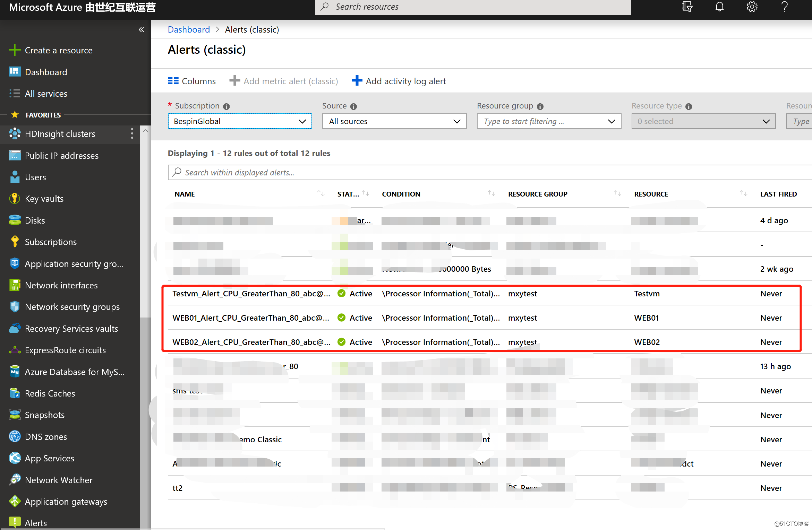Screen dimensions: 812x530
Task: Open the Disks icon
Action: click(15, 220)
